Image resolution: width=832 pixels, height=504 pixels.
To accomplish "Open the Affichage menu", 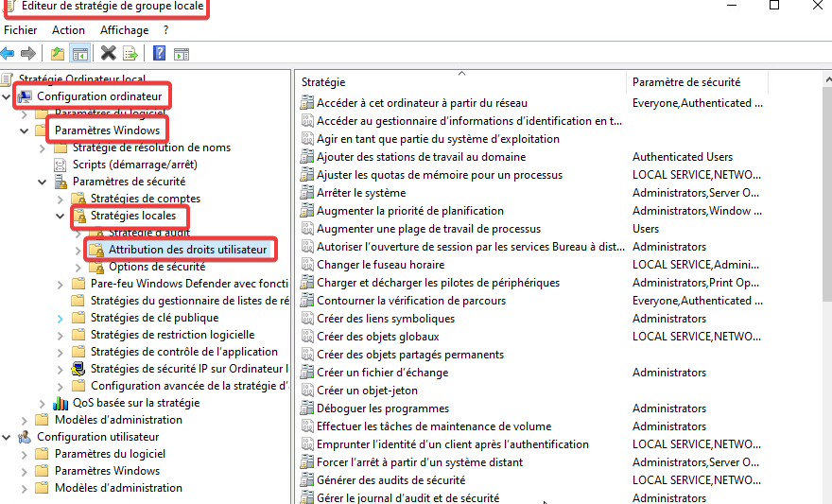I will pos(124,30).
